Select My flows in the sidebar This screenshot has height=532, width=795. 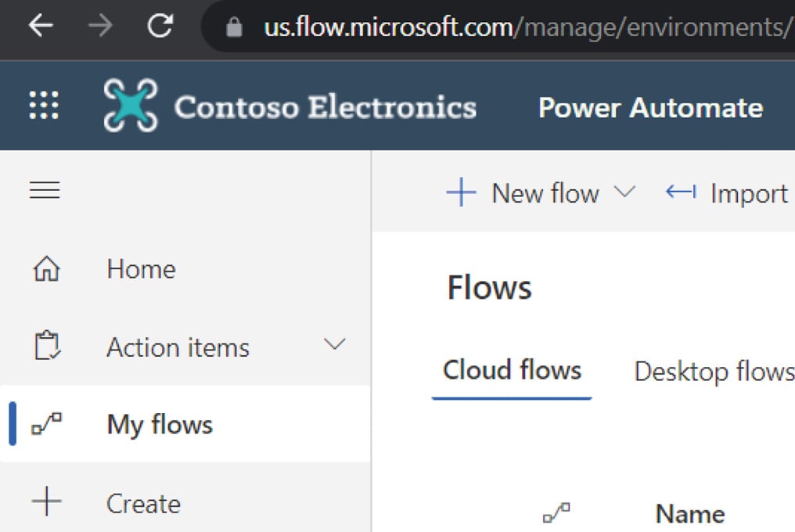pos(160,425)
